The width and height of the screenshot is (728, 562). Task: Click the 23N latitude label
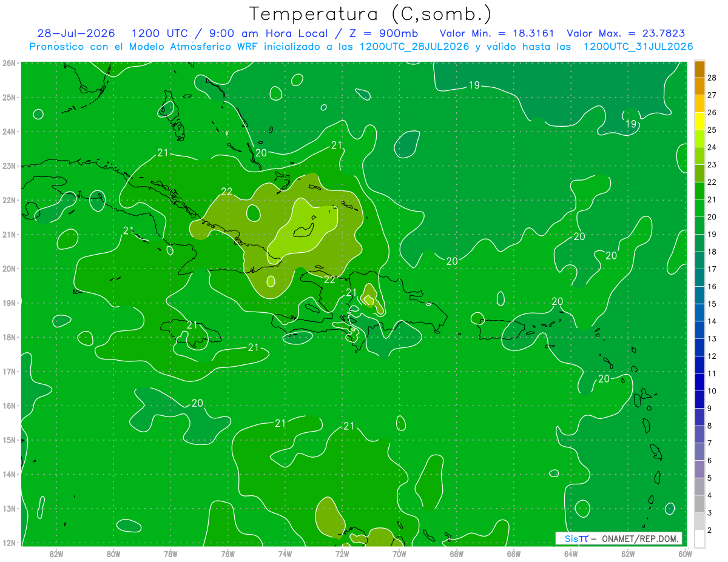click(8, 166)
